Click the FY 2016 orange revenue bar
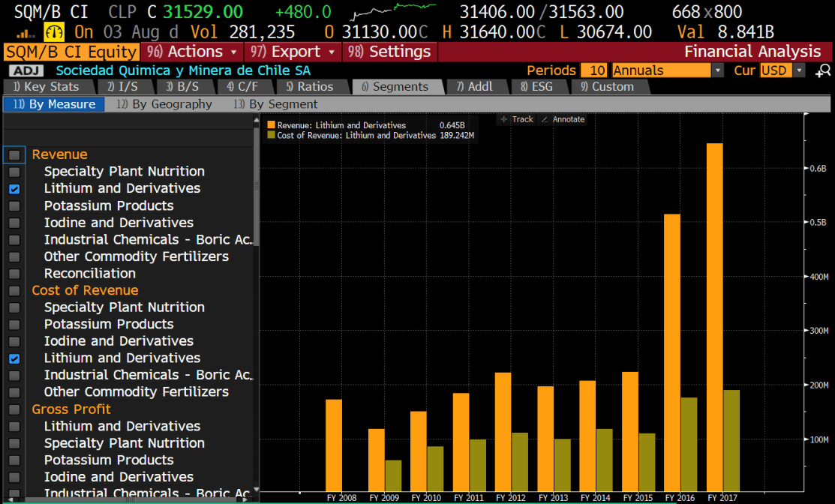 coord(672,352)
